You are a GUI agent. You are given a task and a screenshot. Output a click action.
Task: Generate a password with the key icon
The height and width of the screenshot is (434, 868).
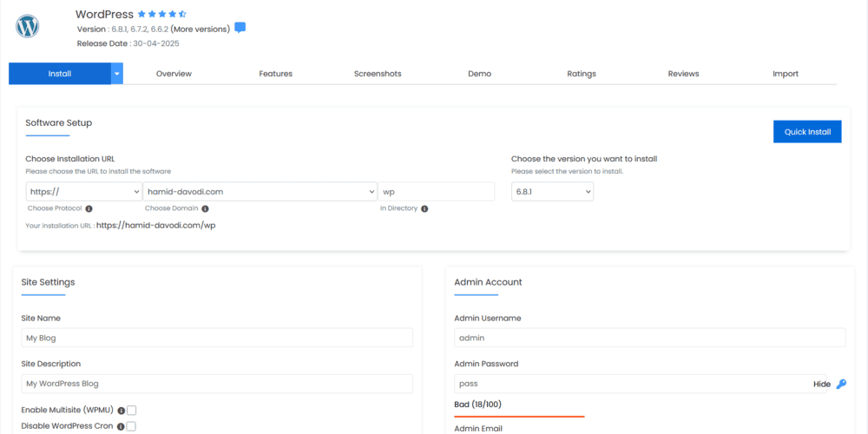coord(841,385)
